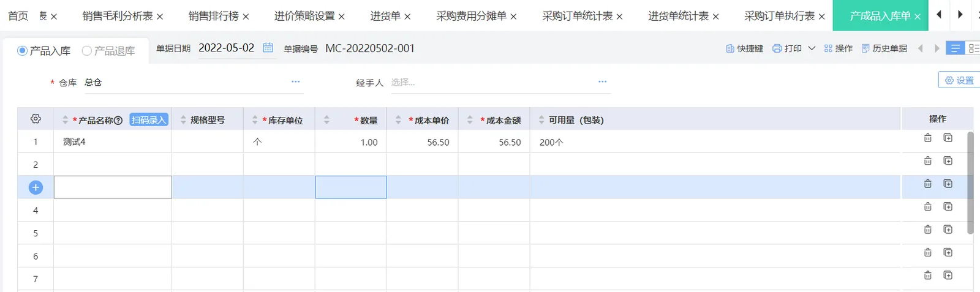
Task: Copy row 5 using the duplicate icon
Action: coord(948,230)
